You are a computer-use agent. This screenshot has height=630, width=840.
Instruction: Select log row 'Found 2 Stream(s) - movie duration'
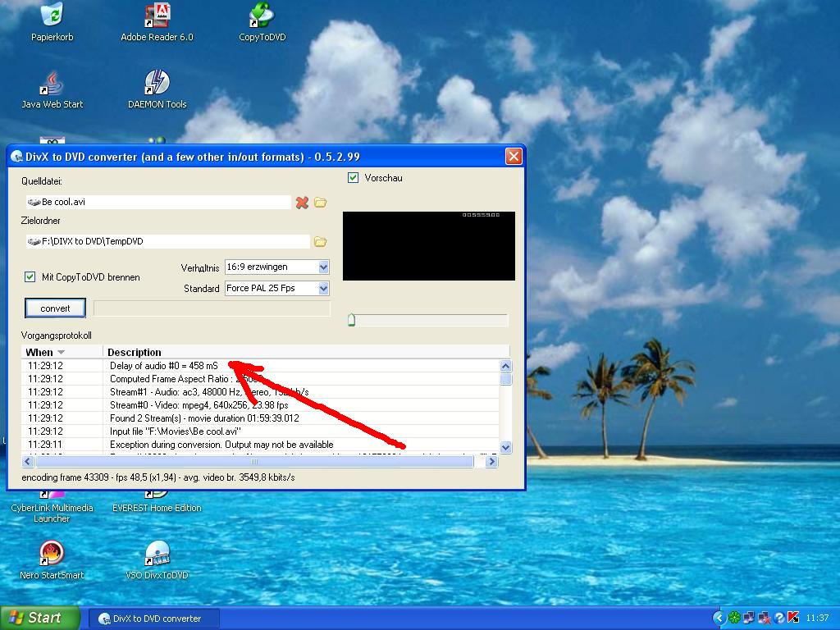(260, 418)
